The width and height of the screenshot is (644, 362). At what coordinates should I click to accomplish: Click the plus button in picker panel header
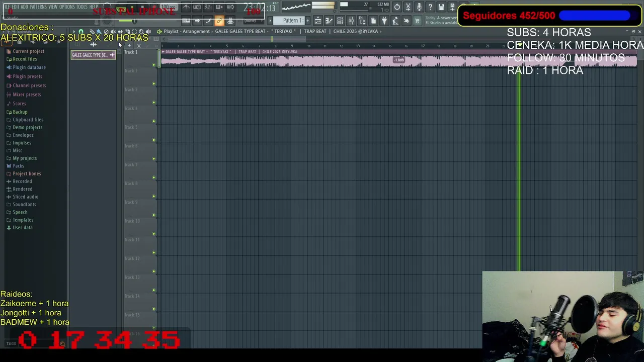pyautogui.click(x=129, y=45)
